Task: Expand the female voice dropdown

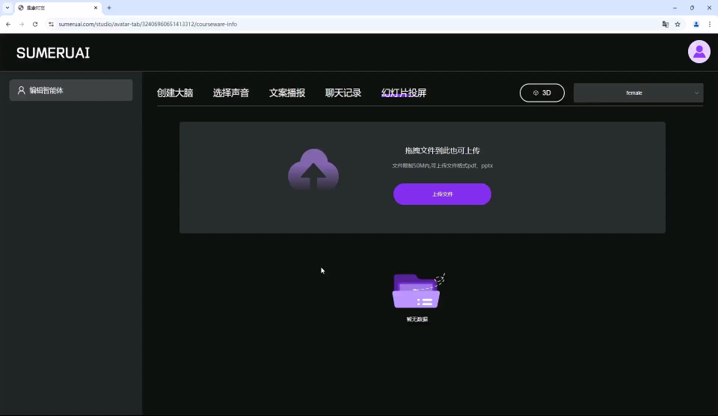Action: [638, 93]
